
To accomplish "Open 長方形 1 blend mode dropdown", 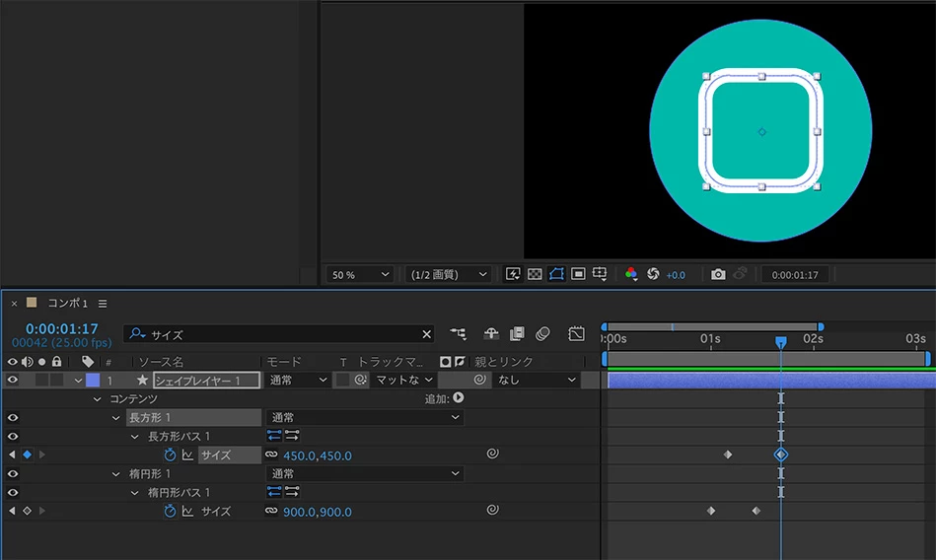I will pos(365,417).
